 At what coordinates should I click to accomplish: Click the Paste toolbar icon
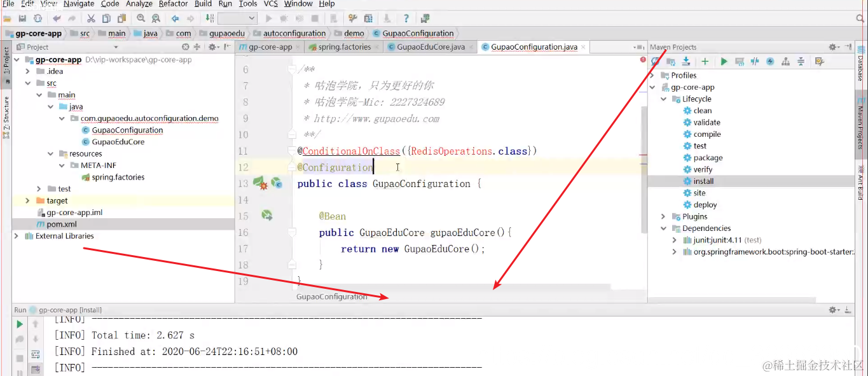(x=121, y=18)
